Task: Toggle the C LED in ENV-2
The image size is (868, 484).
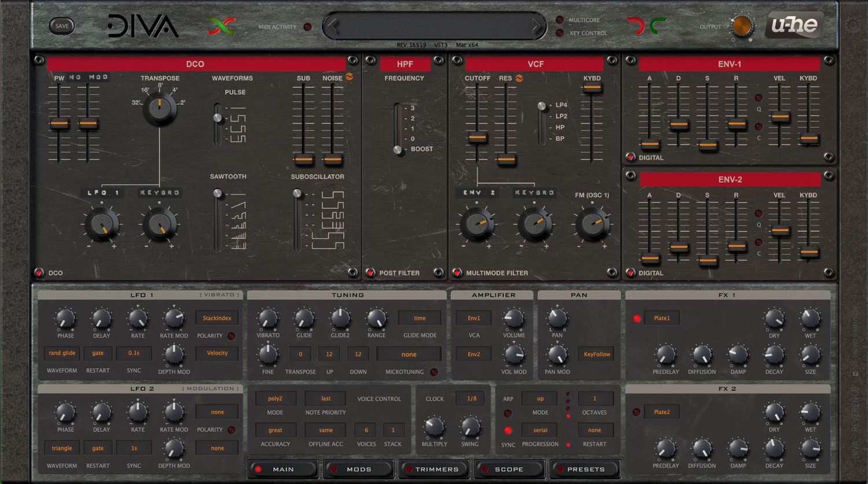Action: click(759, 242)
